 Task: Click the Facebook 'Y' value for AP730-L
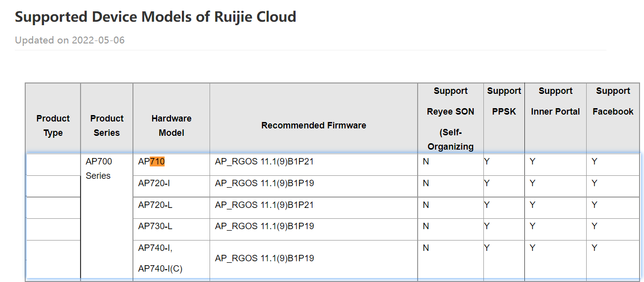point(595,226)
